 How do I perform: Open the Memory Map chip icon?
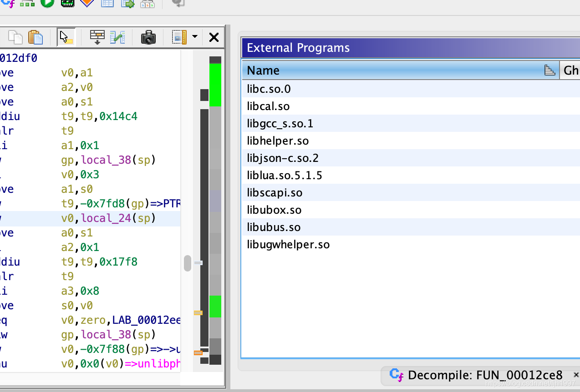pyautogui.click(x=67, y=3)
